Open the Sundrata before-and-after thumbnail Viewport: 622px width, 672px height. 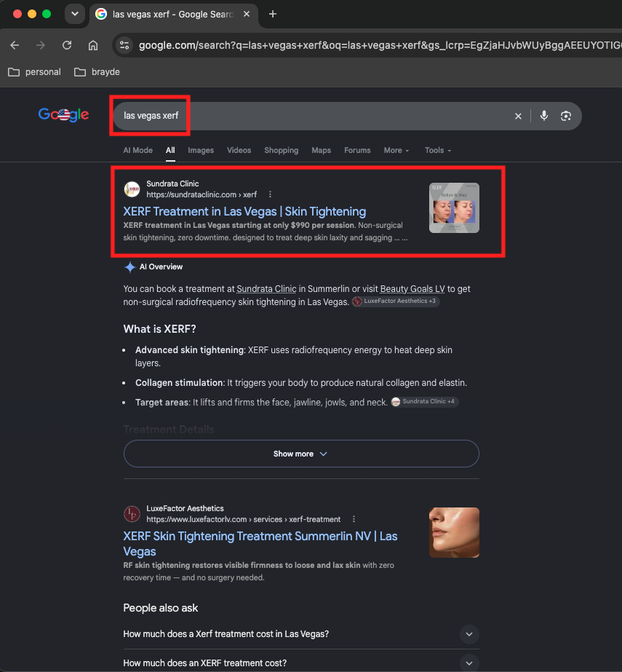pos(454,207)
